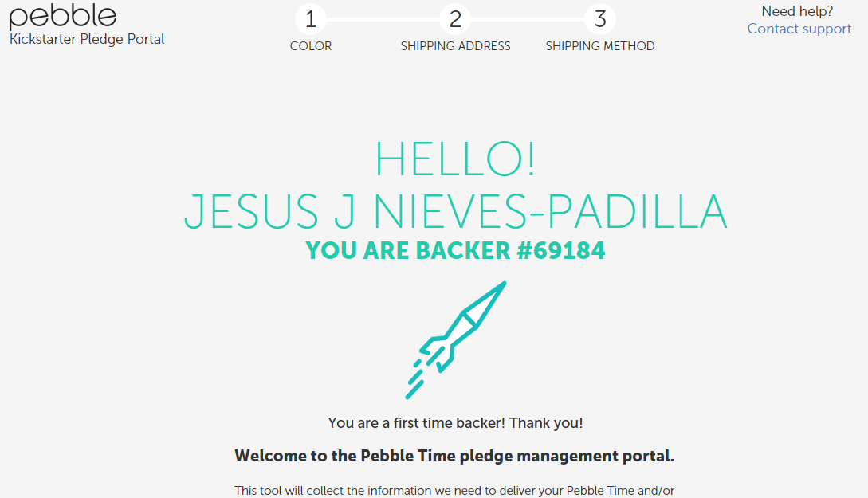Select step 3 circle
This screenshot has height=498, width=868.
tap(600, 19)
